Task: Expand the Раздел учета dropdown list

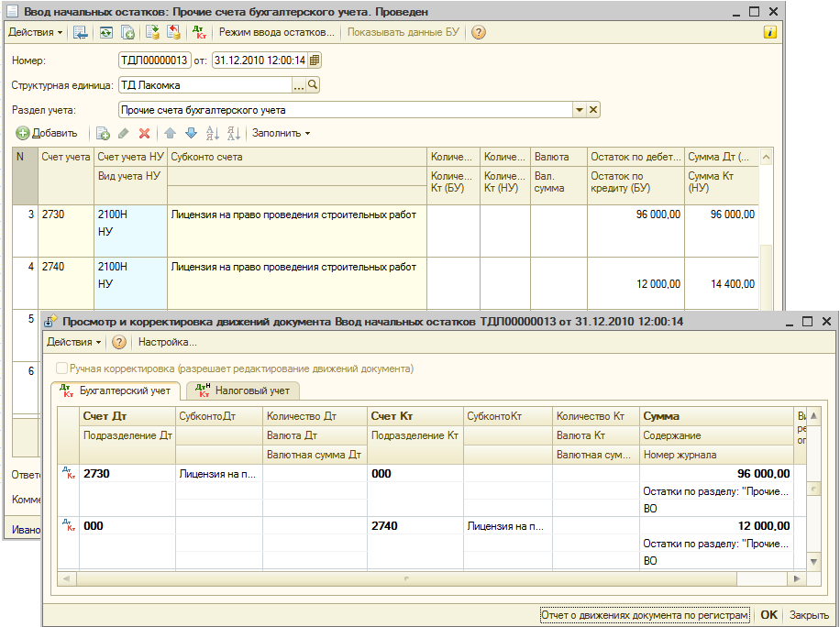Action: pos(579,110)
